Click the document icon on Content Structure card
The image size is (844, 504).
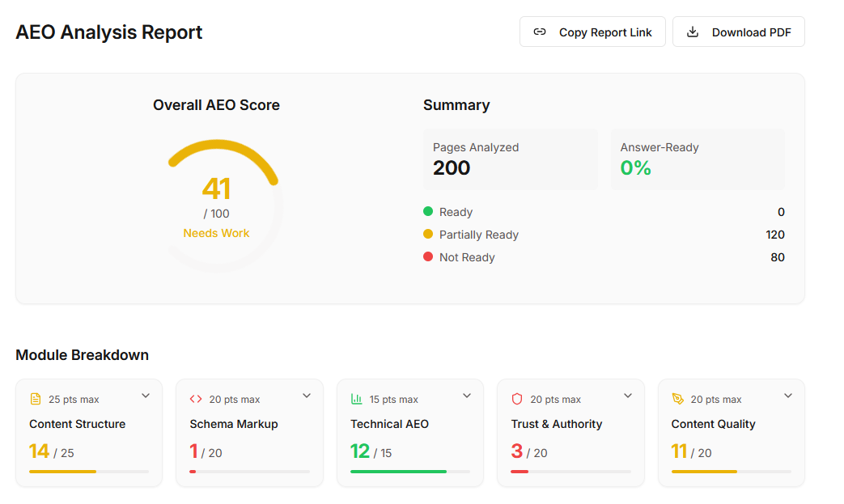(x=36, y=399)
